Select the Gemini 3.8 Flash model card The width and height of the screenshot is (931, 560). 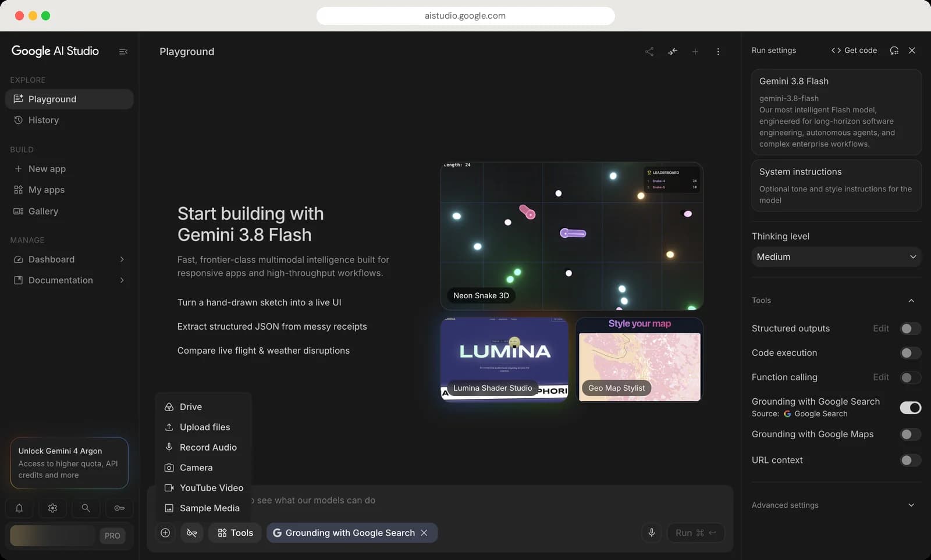tap(836, 112)
